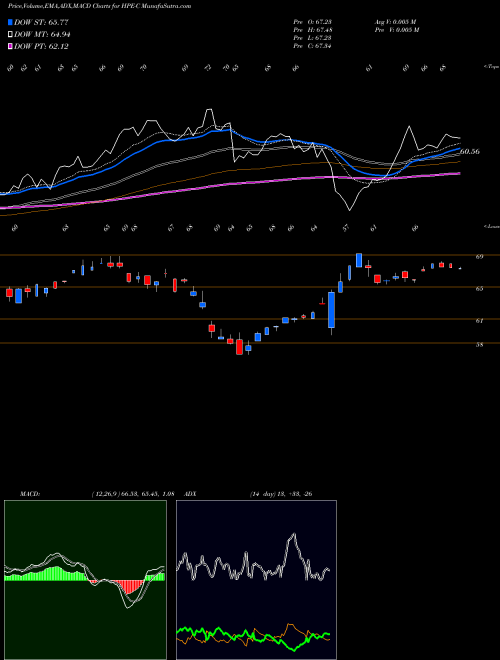Click the '<Tops' marker label at right

[x=492, y=67]
